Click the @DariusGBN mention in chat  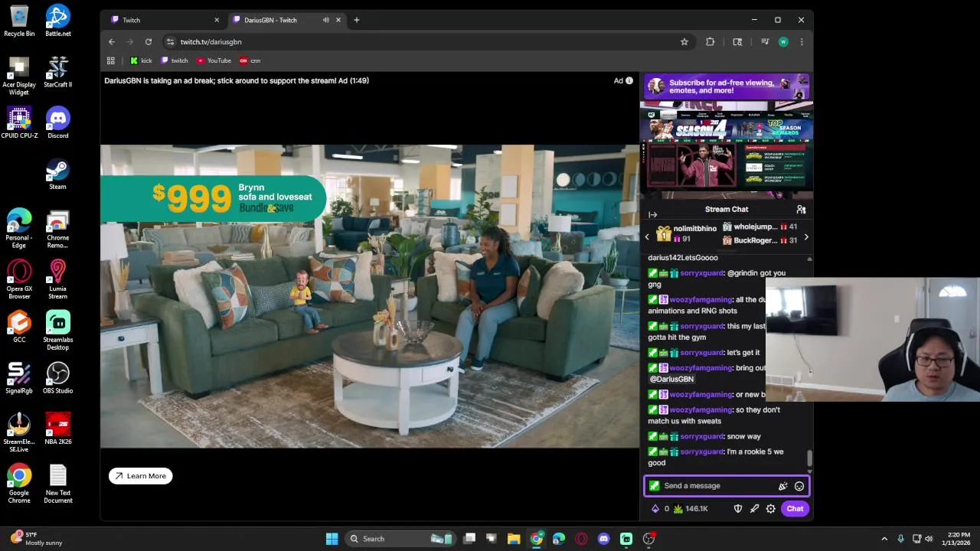point(671,379)
